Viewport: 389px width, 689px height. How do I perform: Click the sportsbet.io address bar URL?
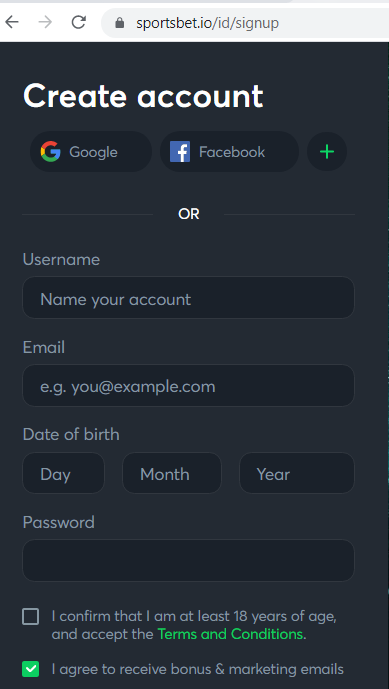coord(207,23)
